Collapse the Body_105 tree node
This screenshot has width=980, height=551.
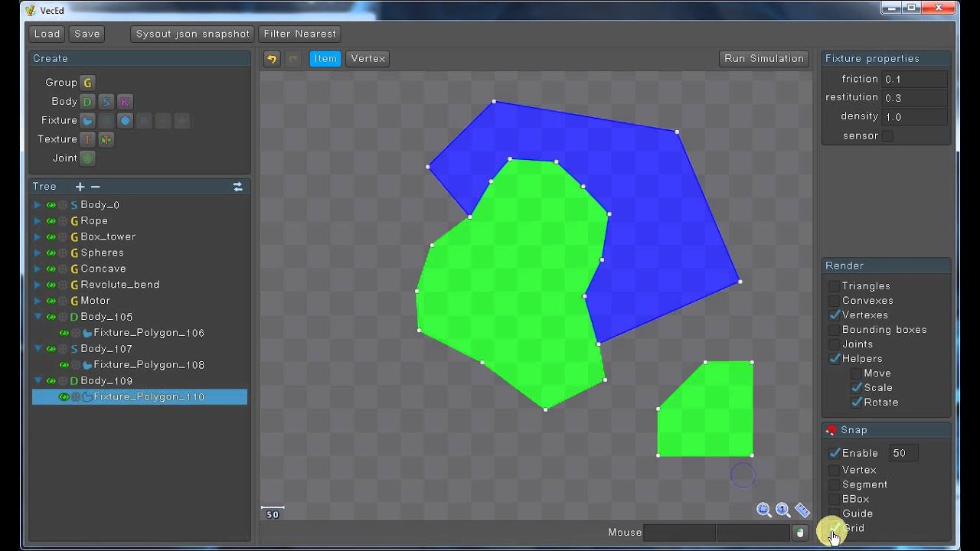(38, 317)
